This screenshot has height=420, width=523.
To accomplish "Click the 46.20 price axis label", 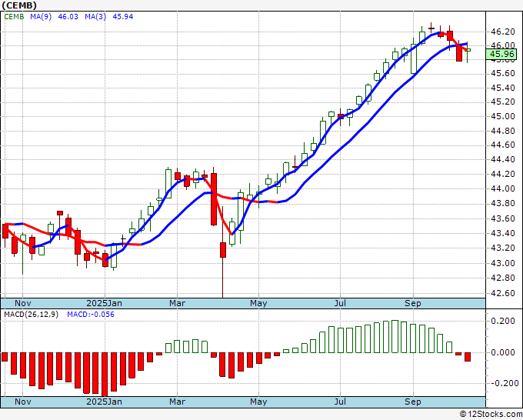I will (503, 32).
